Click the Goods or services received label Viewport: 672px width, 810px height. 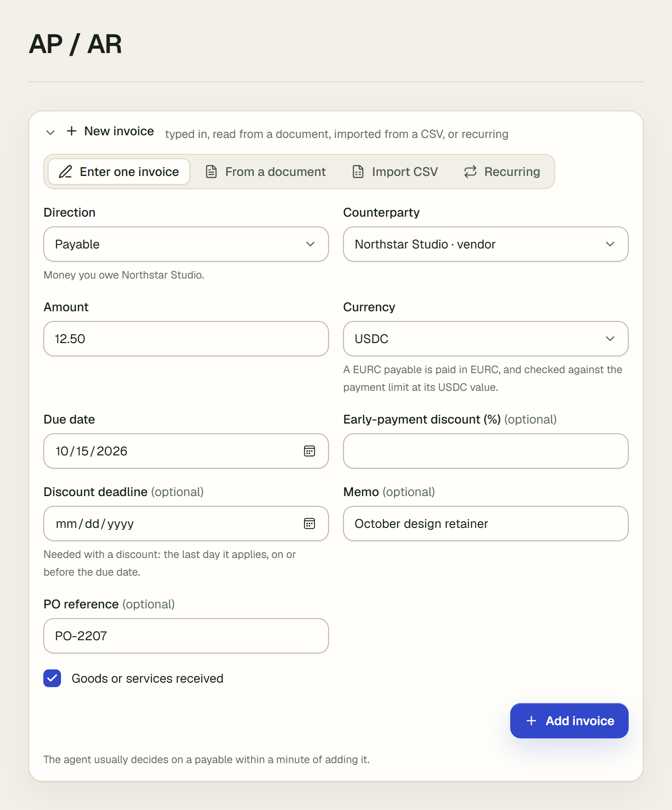click(x=147, y=678)
